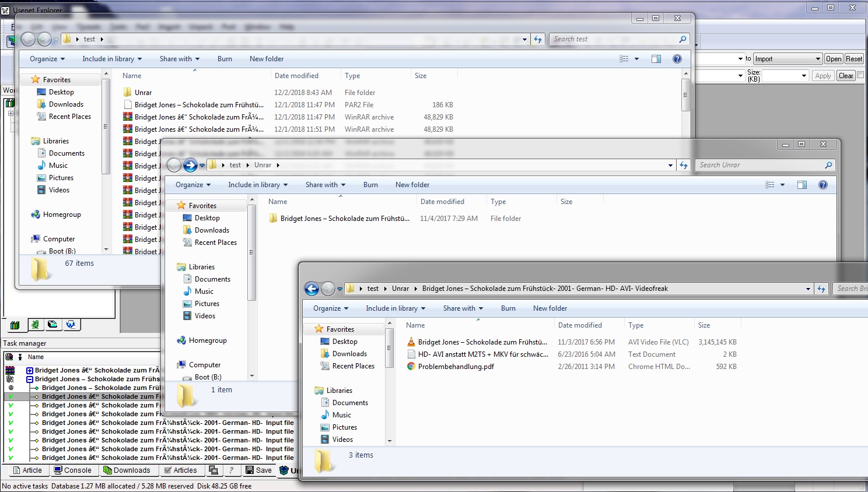This screenshot has width=868, height=492.
Task: Click the green books icon tab
Action: point(15,325)
